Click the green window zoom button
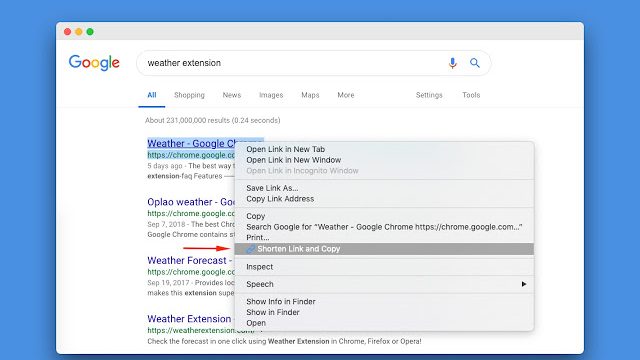640x360 pixels. tap(90, 31)
